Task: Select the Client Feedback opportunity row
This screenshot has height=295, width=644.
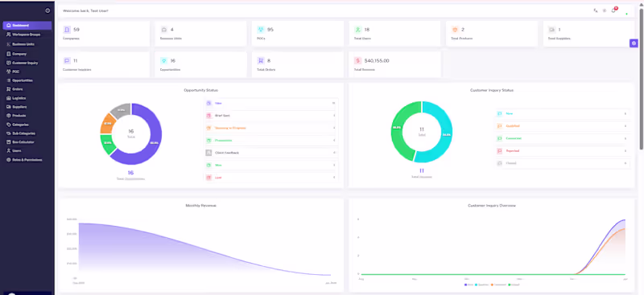Action: click(271, 153)
